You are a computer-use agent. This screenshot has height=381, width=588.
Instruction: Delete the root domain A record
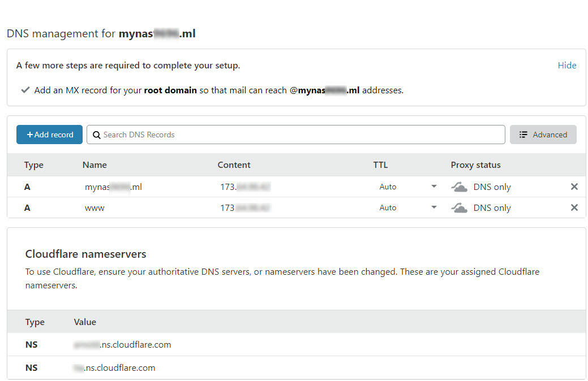(x=574, y=187)
